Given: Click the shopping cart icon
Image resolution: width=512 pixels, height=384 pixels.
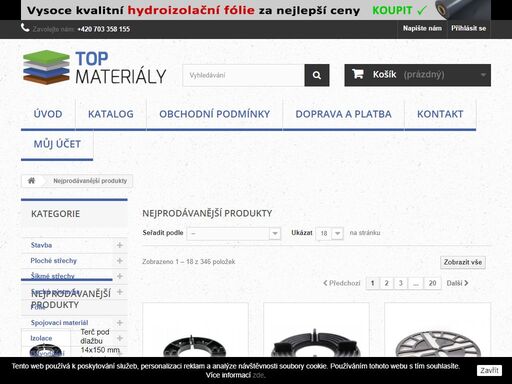Looking at the screenshot, I should pos(358,74).
